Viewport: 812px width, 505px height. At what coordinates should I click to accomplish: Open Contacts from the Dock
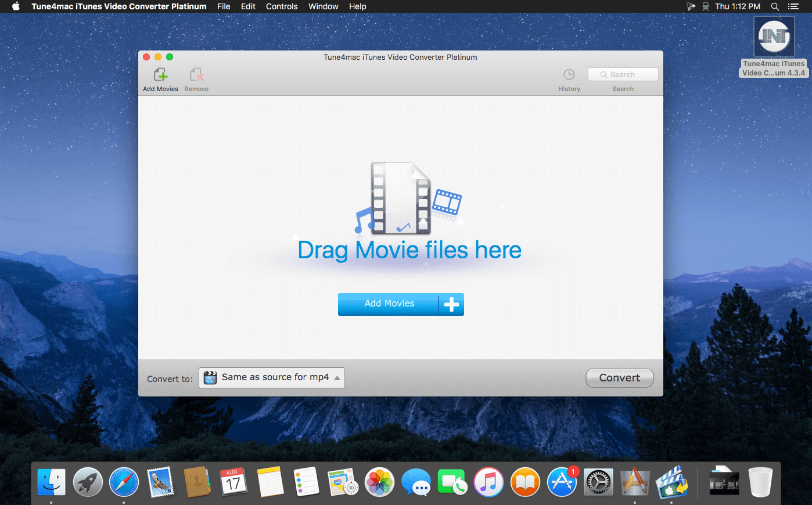coord(197,482)
